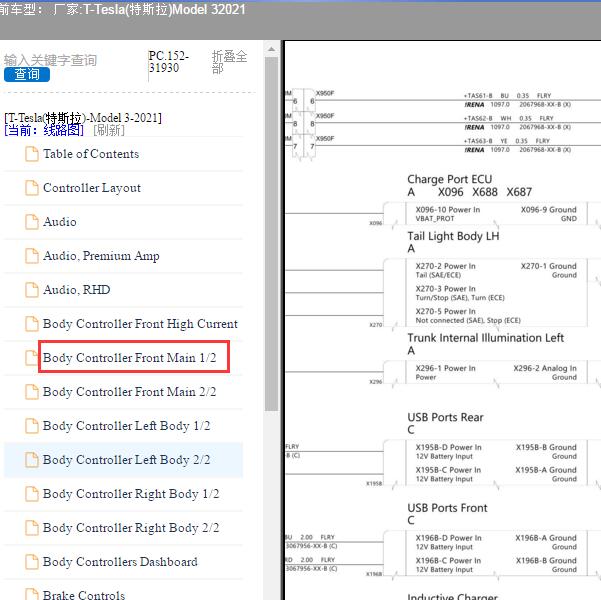Open Audio, Premium Amp diagram
The height and width of the screenshot is (600, 601).
coord(101,256)
